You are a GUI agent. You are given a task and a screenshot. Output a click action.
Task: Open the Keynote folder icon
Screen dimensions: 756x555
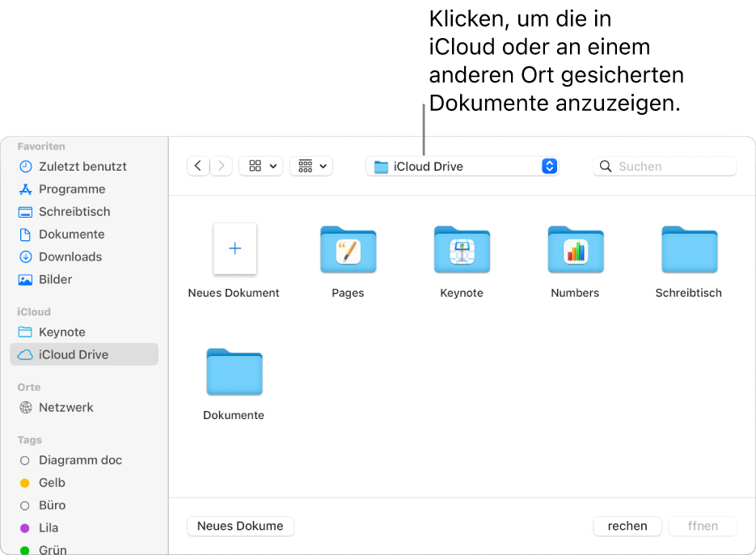point(462,249)
